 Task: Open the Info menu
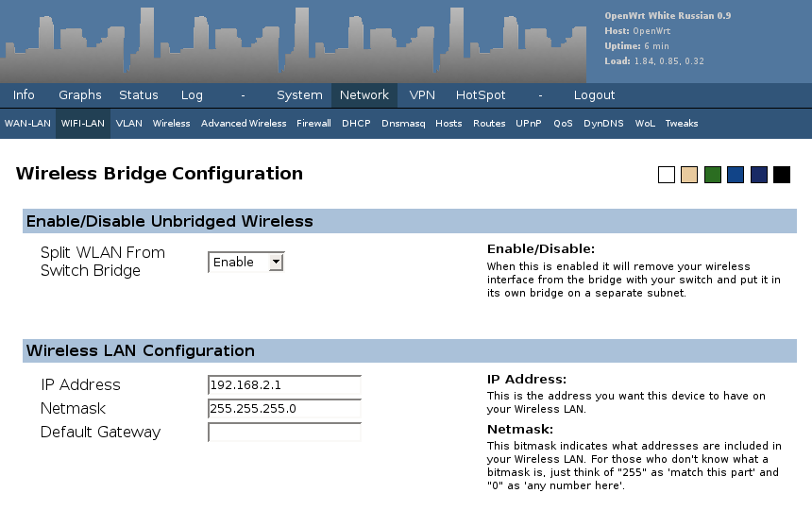[x=24, y=95]
